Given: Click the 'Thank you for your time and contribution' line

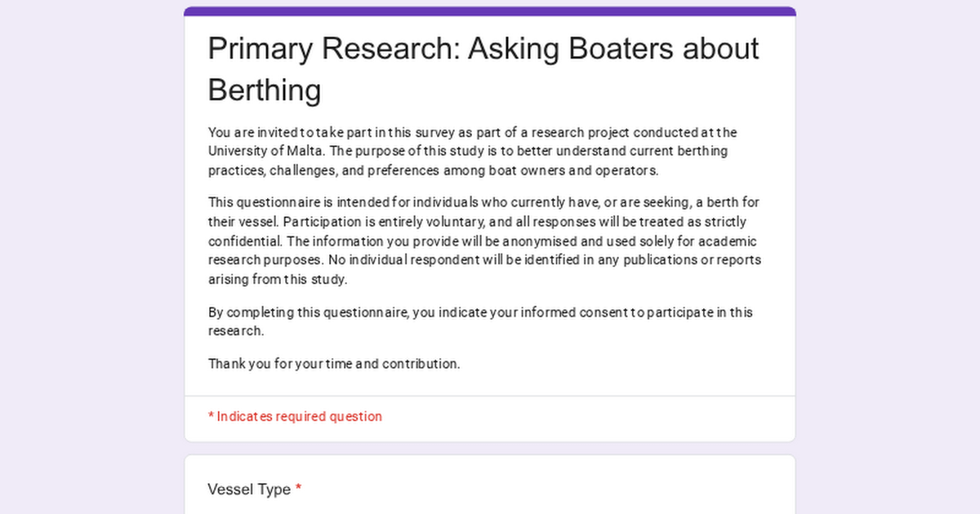Looking at the screenshot, I should (334, 364).
